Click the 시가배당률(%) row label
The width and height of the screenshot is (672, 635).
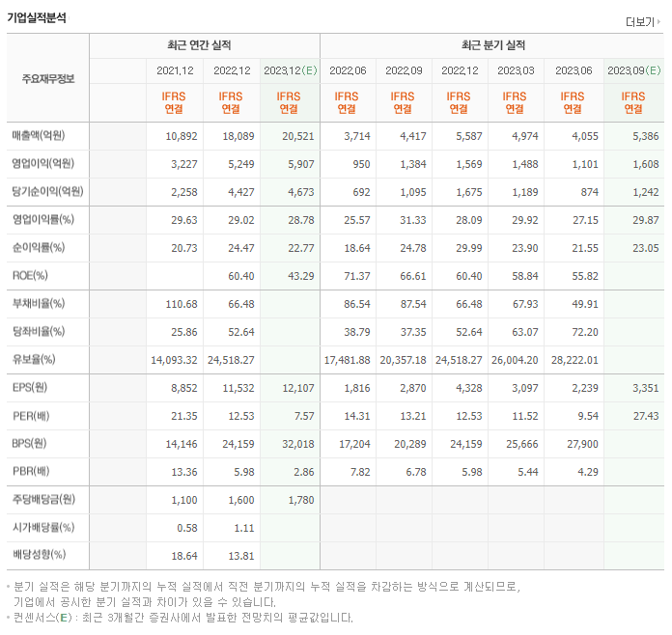43,528
